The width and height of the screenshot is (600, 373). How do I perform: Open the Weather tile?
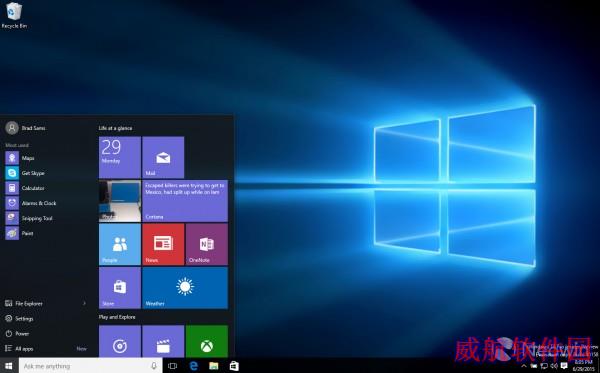click(x=185, y=288)
